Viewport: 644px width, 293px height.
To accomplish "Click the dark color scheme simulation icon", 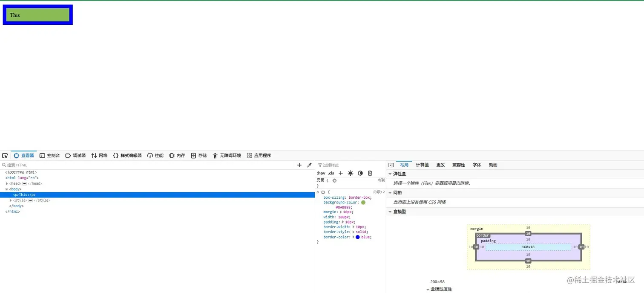I will click(x=360, y=173).
